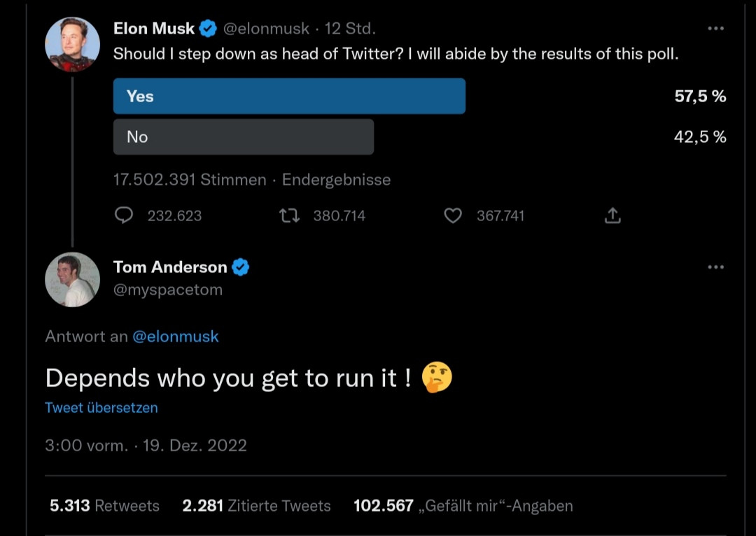Like the tweet with the heart icon
This screenshot has width=756, height=536.
click(453, 216)
